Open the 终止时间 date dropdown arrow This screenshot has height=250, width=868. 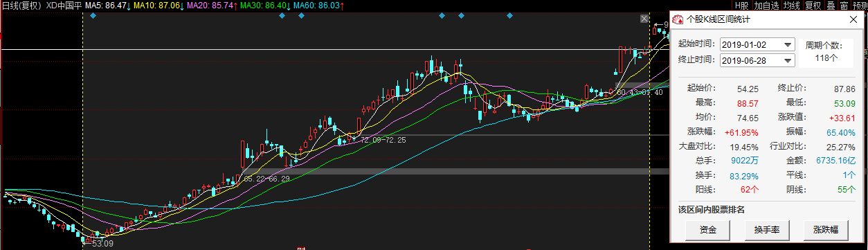click(x=788, y=60)
